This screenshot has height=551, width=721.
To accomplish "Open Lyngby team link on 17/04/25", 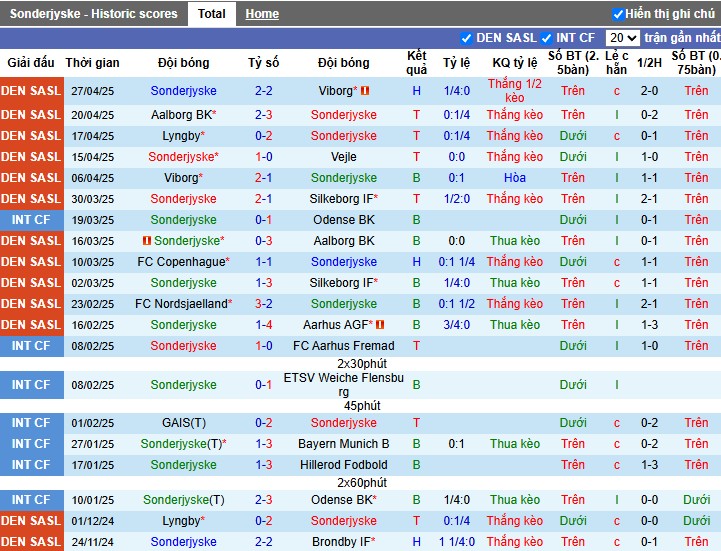I will tap(181, 136).
